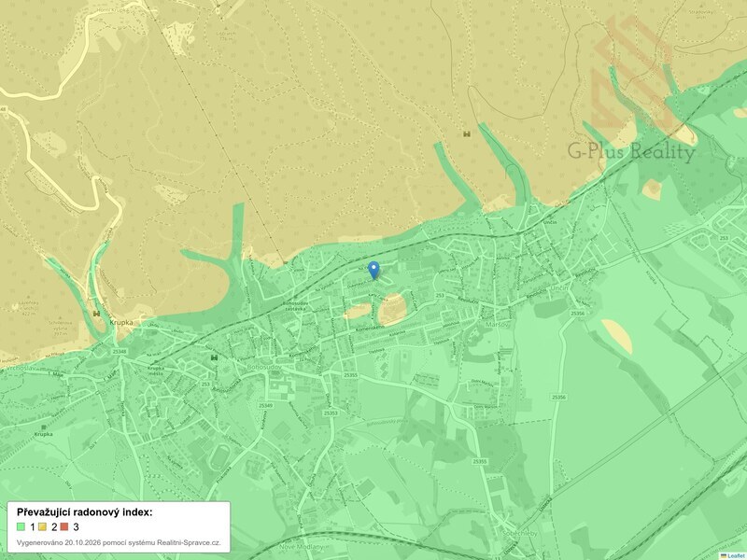The height and width of the screenshot is (560, 747).
Task: Select the yellow swatch for radon index 2
Action: 42,526
